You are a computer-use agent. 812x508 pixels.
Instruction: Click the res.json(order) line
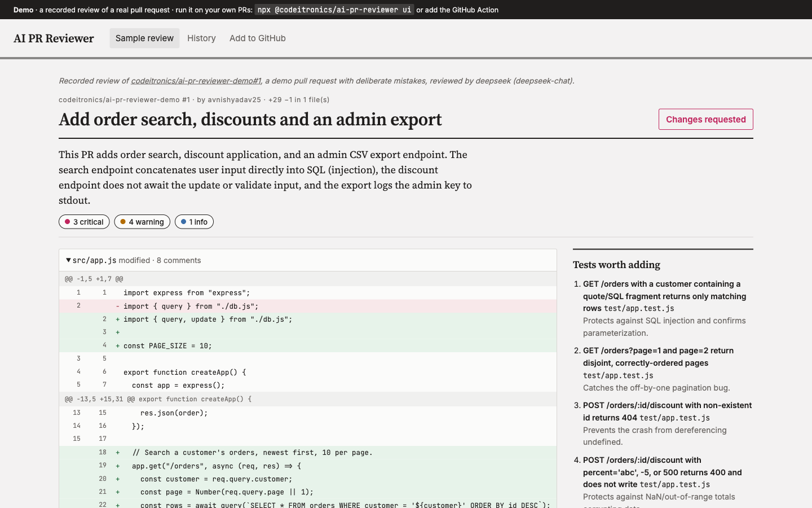tap(308, 413)
